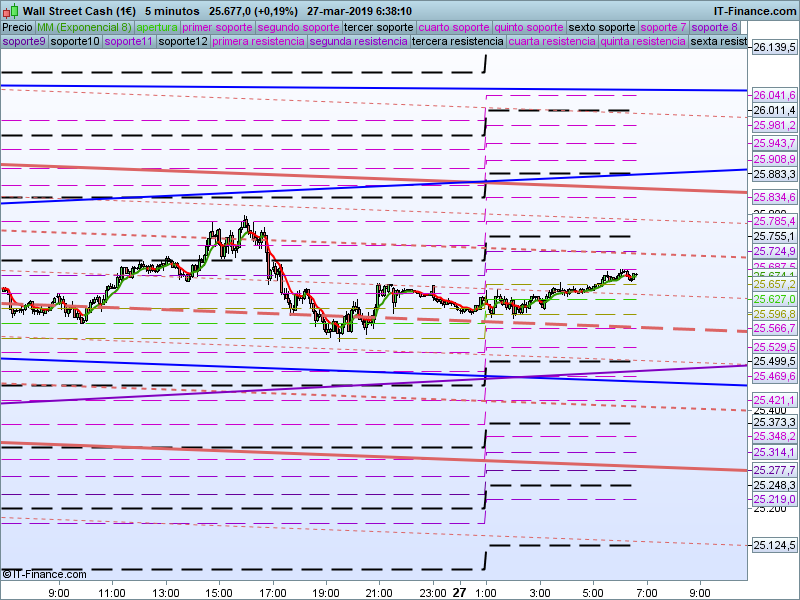This screenshot has width=800, height=600.
Task: Click the 25.883,3 price axis label
Action: (x=774, y=174)
